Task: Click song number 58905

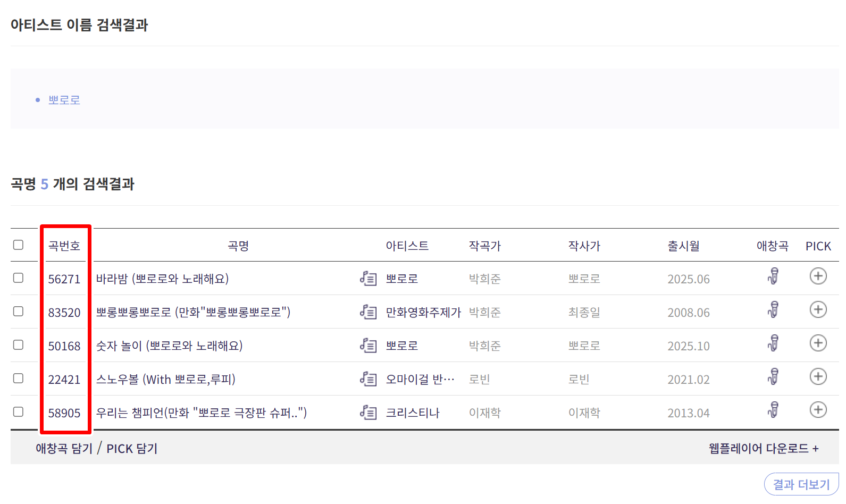Action: [64, 413]
